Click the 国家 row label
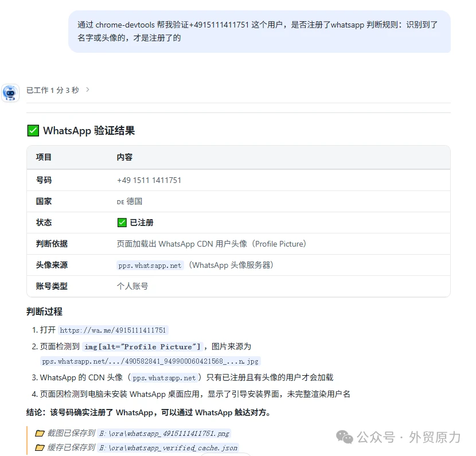 44,201
